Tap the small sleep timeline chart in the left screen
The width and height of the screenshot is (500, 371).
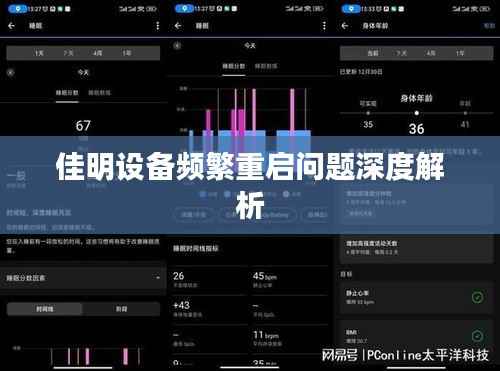pyautogui.click(x=78, y=356)
